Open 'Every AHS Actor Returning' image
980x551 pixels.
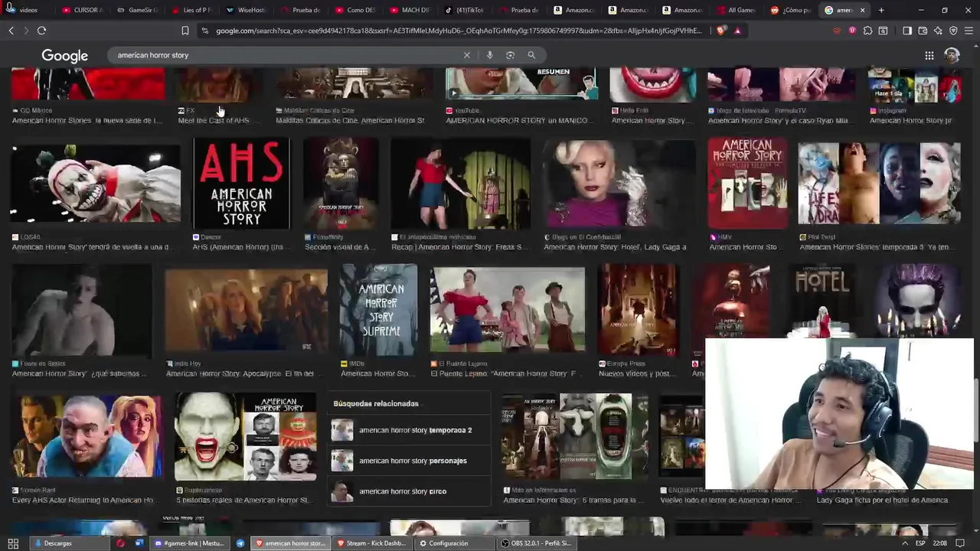tap(87, 437)
